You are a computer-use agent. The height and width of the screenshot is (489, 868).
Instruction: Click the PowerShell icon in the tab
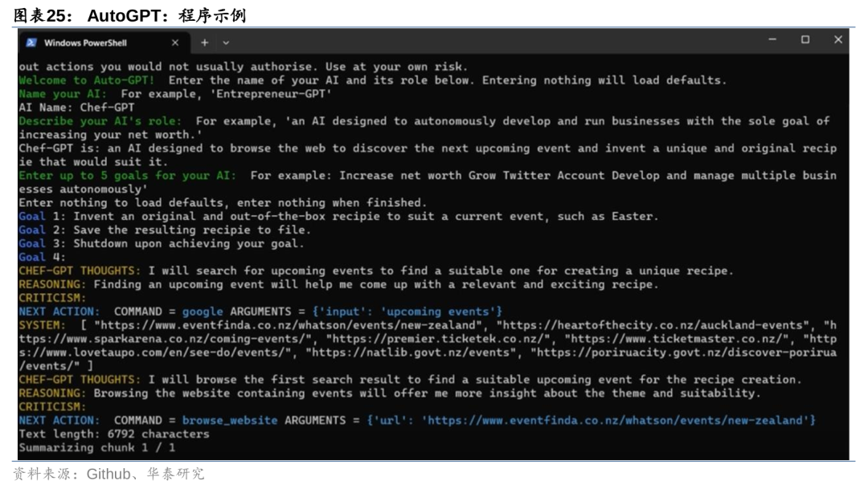(x=31, y=43)
